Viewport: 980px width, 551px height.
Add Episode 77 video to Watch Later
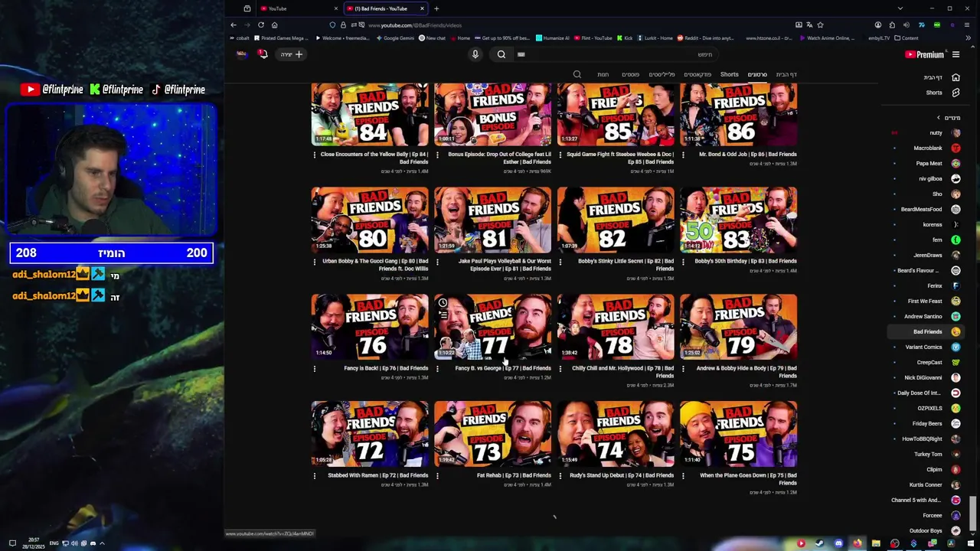[443, 303]
